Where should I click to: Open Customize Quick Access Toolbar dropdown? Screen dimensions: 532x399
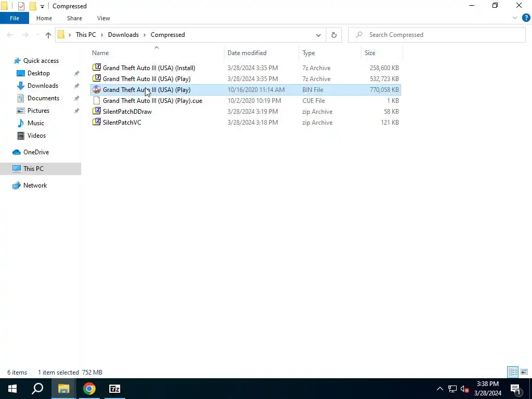click(x=42, y=6)
